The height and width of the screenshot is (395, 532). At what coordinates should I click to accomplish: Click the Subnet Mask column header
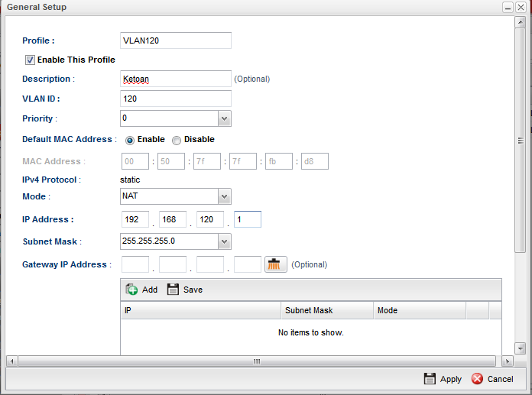coord(326,311)
